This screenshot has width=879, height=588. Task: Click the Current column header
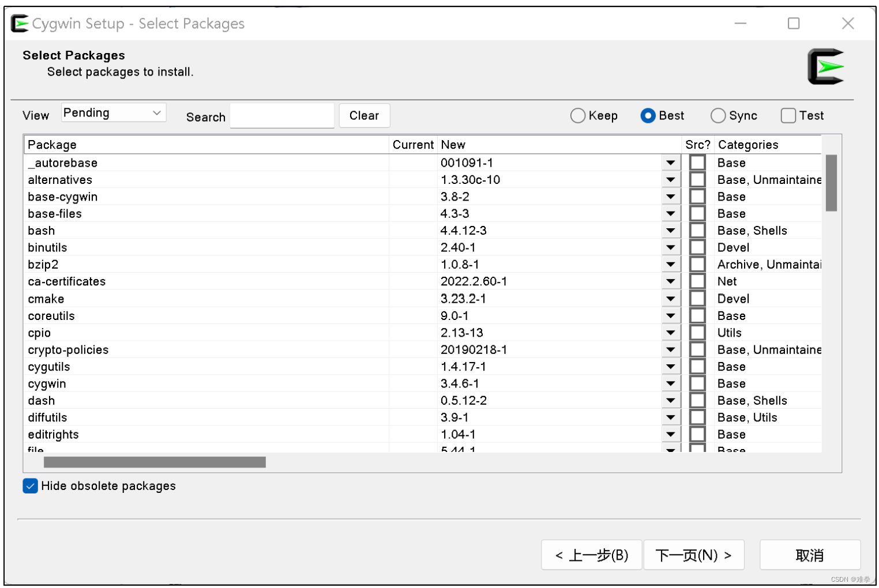tap(413, 145)
